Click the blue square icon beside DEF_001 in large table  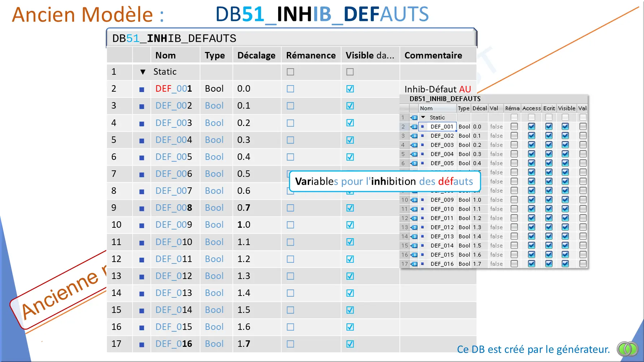142,89
